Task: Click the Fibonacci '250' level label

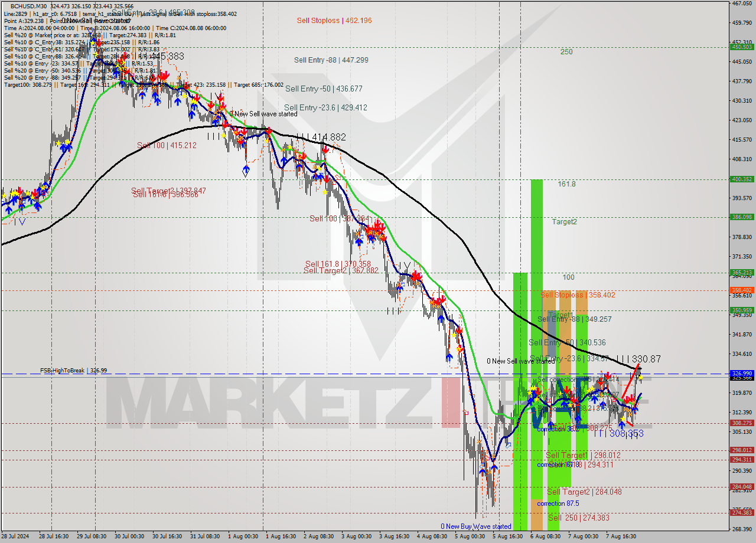Action: [566, 52]
